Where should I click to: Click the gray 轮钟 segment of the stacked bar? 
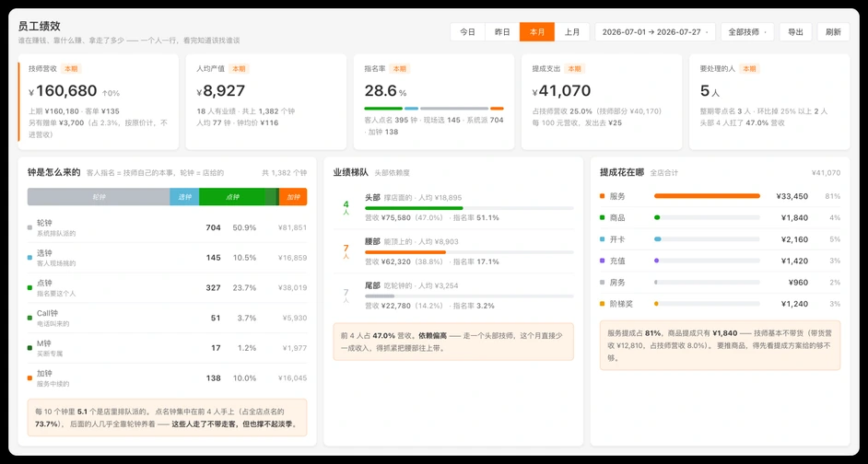(99, 197)
